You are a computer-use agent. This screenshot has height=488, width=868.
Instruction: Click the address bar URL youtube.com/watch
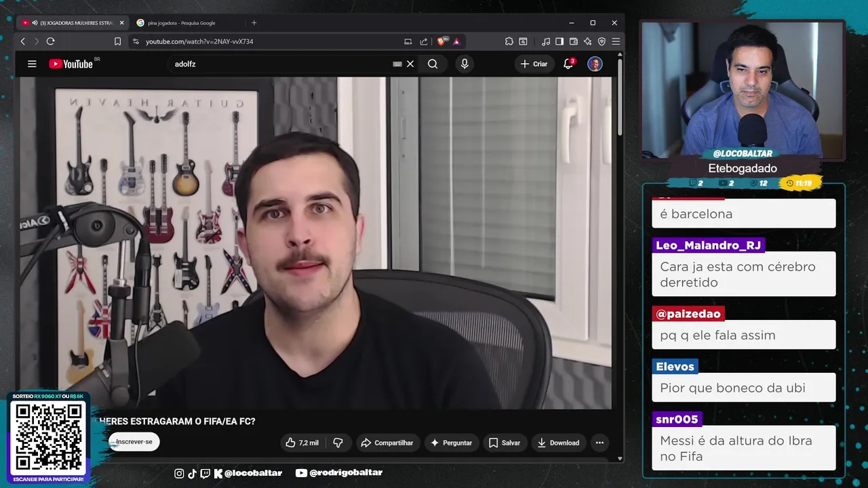pos(199,41)
